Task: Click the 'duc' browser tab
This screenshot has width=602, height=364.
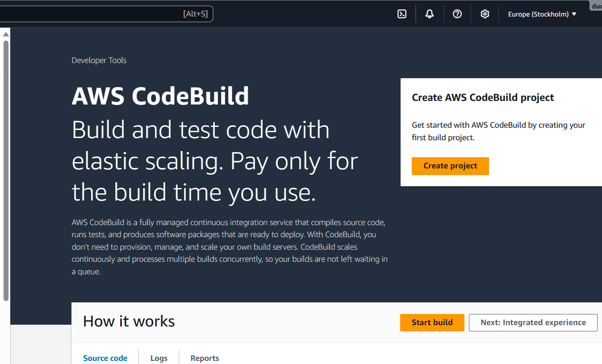Action: coord(595,5)
